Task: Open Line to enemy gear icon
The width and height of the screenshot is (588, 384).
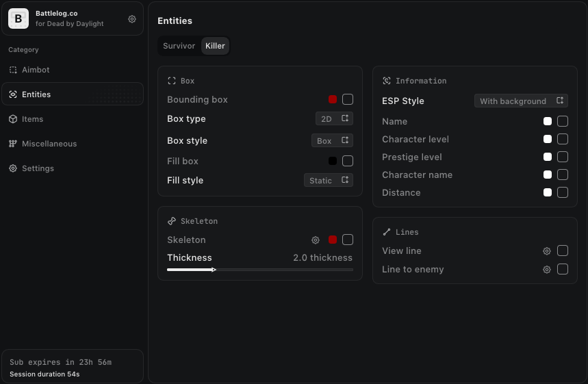Action: tap(547, 269)
